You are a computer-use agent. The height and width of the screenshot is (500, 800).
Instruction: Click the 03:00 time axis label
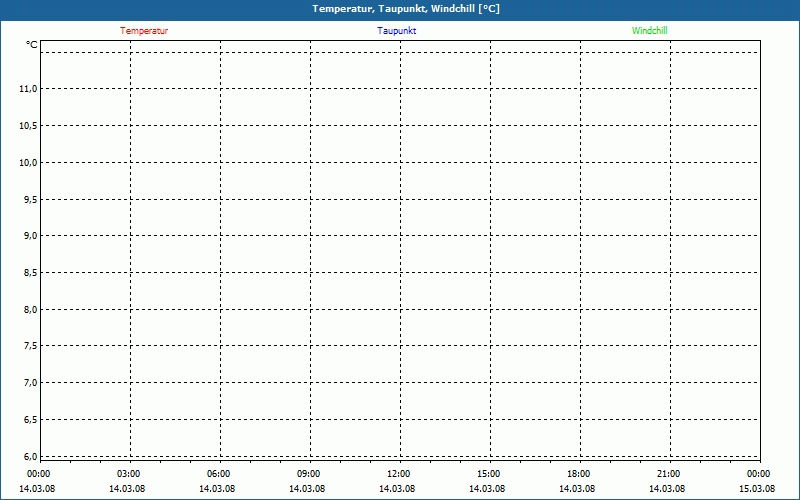[129, 474]
